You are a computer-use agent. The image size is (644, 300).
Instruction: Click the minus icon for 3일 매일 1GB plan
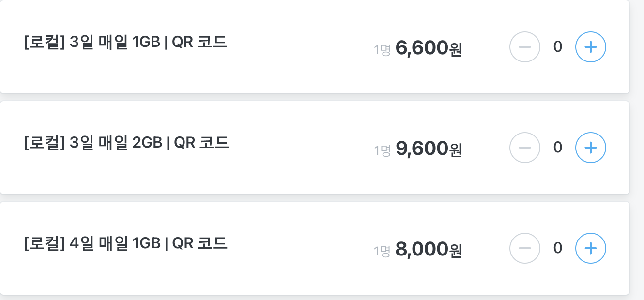(525, 47)
